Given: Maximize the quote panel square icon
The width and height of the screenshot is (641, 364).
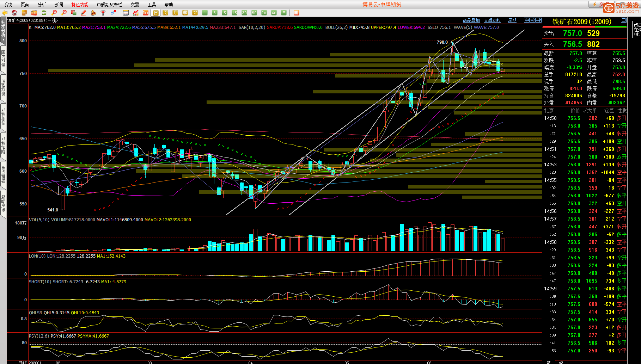Looking at the screenshot, I should [x=623, y=20].
